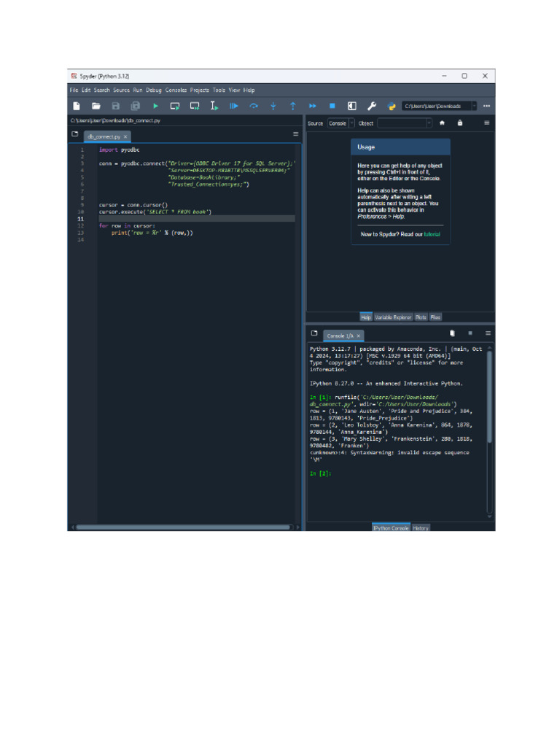Open the Help menu in the menu bar
The width and height of the screenshot is (560, 747).
249,90
